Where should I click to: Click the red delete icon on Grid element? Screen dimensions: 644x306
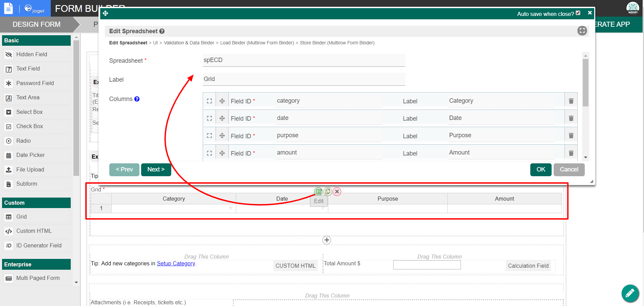[337, 191]
